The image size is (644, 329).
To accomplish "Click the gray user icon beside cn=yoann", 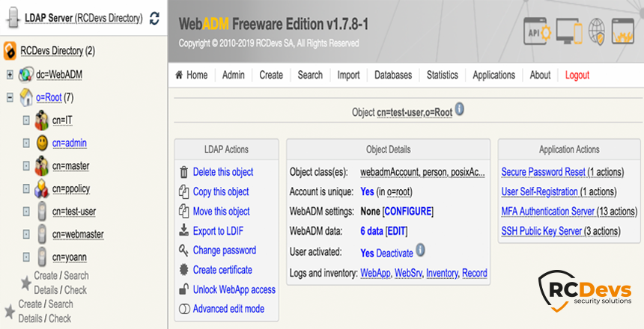I will coord(42,257).
